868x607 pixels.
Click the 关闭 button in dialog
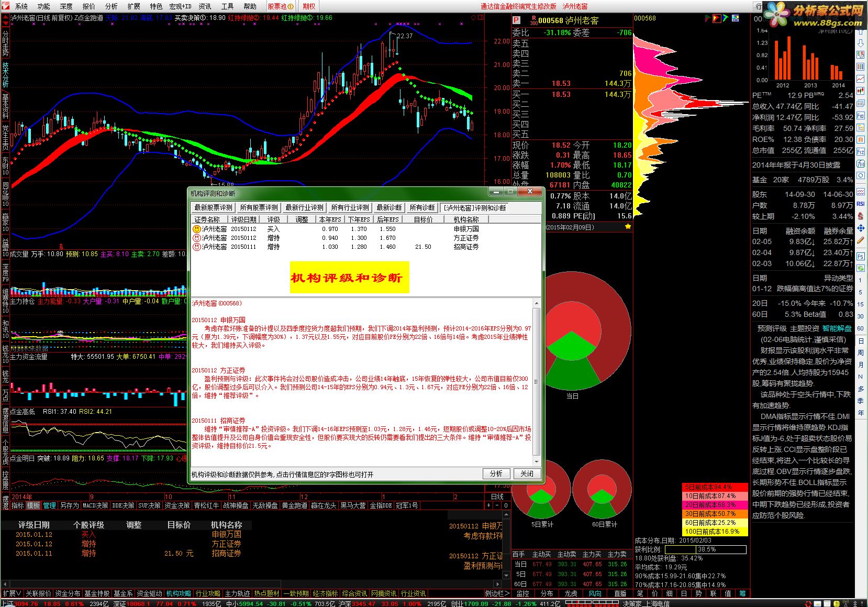click(x=527, y=473)
